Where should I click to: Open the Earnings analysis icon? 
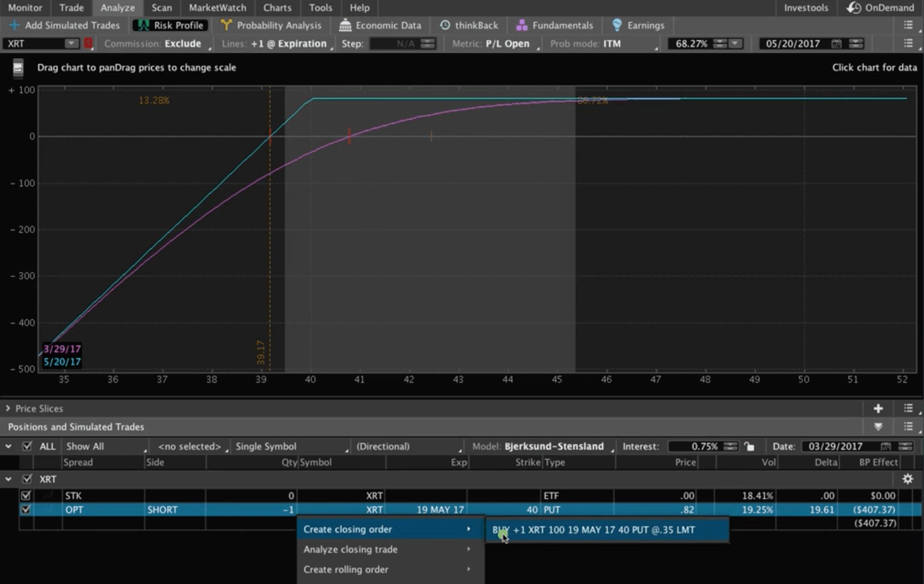pyautogui.click(x=616, y=25)
